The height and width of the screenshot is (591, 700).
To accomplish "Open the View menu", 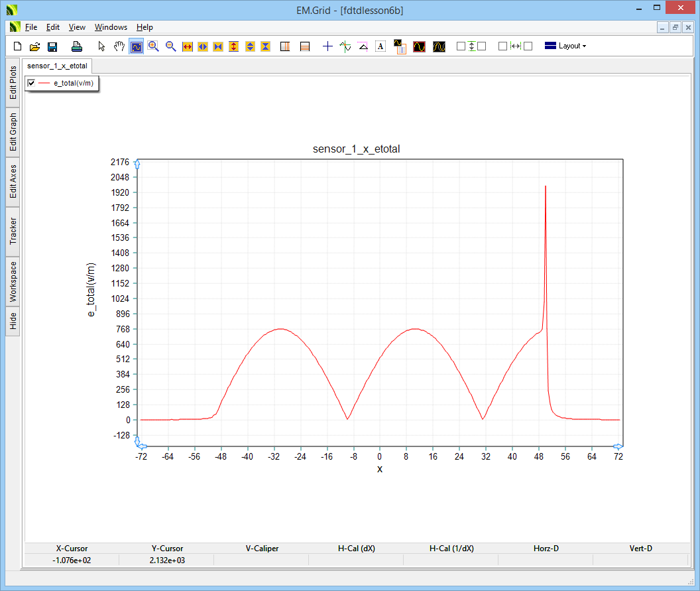I will point(77,27).
